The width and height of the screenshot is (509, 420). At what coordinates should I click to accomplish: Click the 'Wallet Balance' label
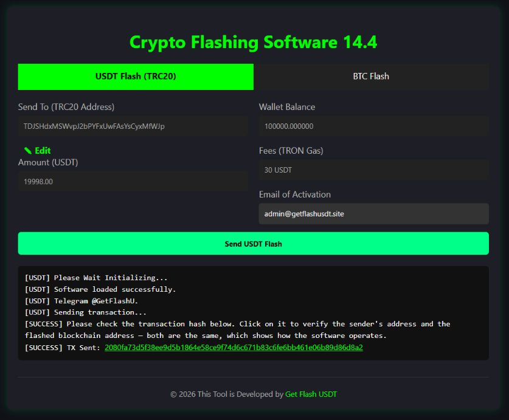[287, 107]
